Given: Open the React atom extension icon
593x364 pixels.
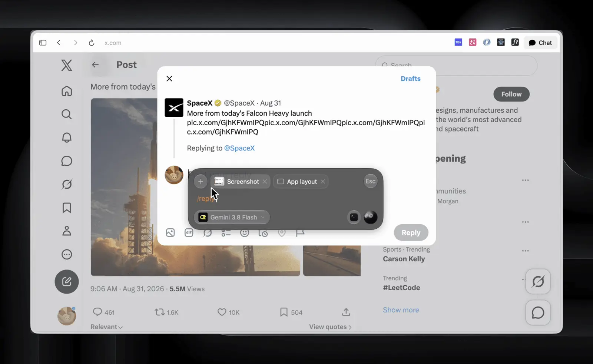Looking at the screenshot, I should [501, 42].
